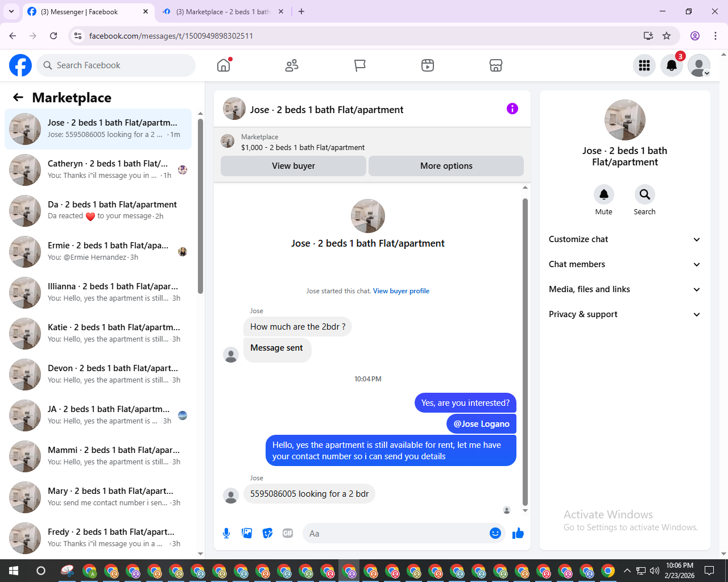The height and width of the screenshot is (582, 728).
Task: Click the taskbar volume icon
Action: click(655, 571)
